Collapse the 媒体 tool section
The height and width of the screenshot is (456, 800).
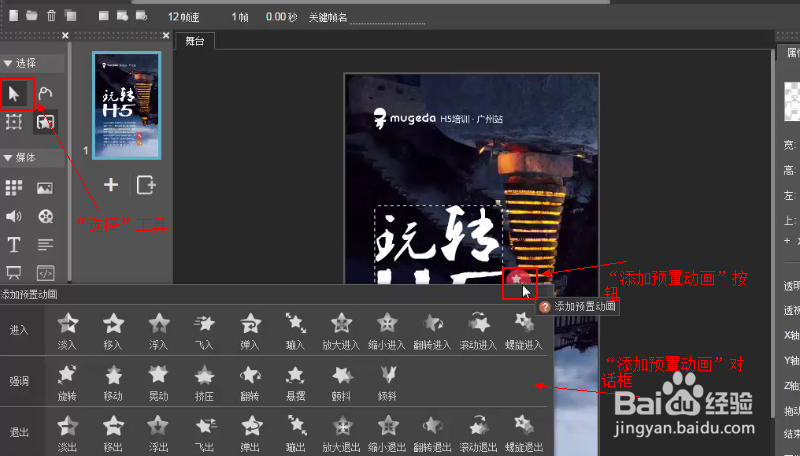click(x=8, y=158)
